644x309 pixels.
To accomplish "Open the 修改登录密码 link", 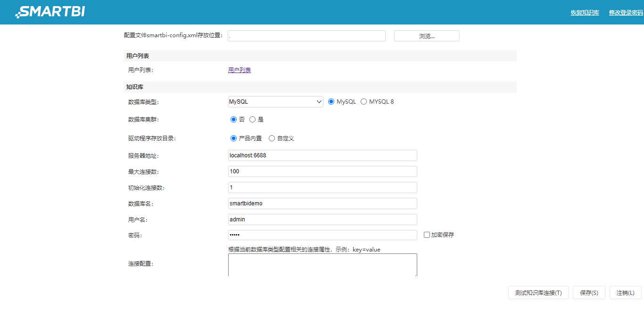I will pyautogui.click(x=626, y=13).
